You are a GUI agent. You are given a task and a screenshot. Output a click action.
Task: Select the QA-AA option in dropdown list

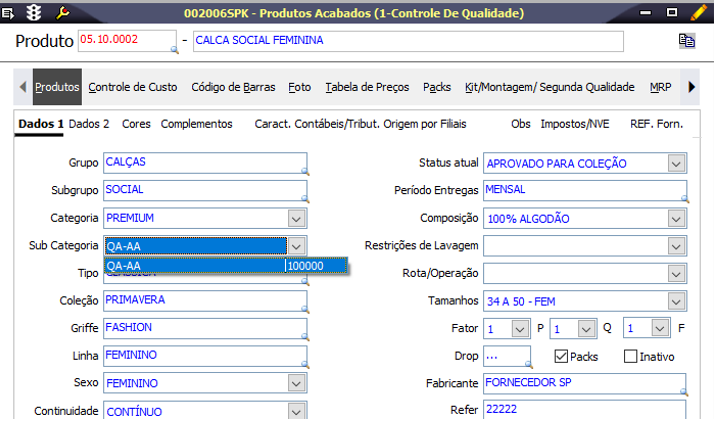225,266
